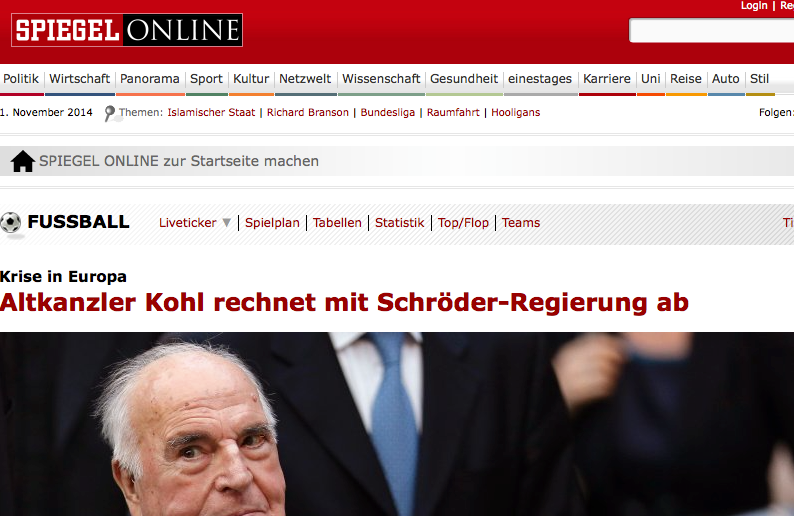Click into the search input field
The height and width of the screenshot is (516, 794).
tap(711, 30)
